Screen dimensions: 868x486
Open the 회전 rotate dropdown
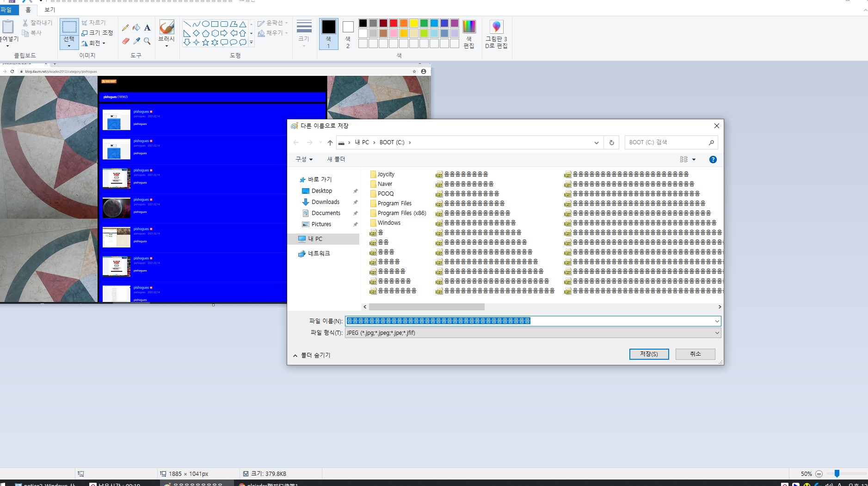(x=93, y=43)
